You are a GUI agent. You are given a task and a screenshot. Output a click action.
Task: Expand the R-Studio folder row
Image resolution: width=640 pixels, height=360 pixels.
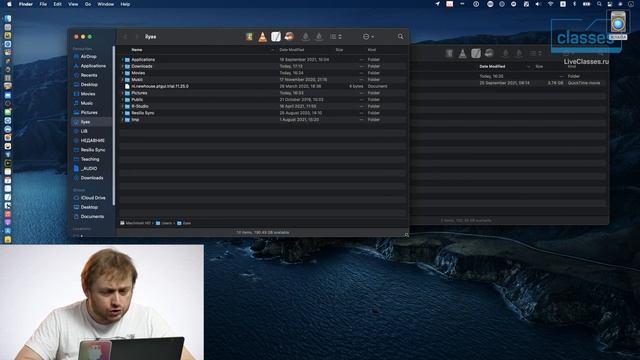tap(122, 106)
